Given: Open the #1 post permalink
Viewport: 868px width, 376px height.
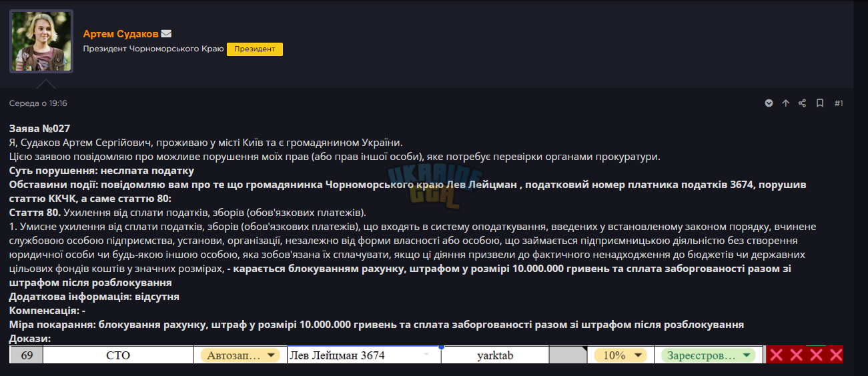Looking at the screenshot, I should click(839, 103).
